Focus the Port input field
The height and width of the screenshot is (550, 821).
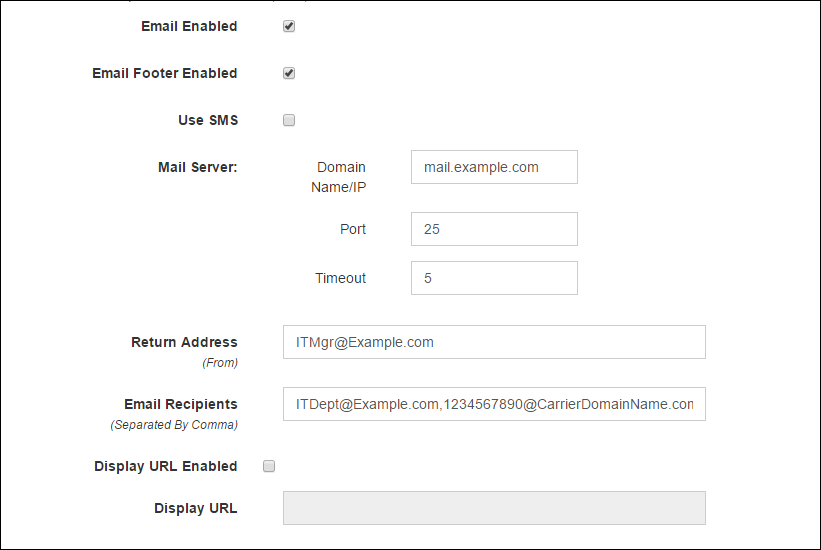click(x=494, y=229)
